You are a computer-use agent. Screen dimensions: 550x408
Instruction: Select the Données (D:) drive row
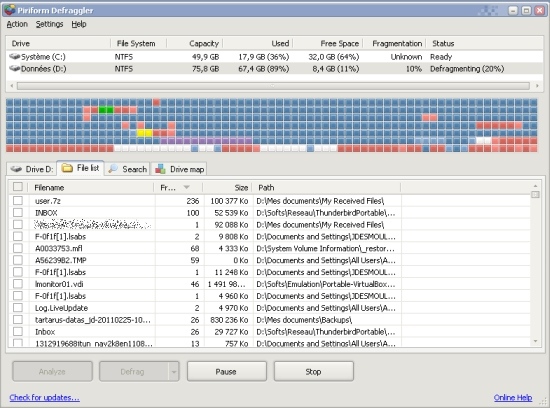coord(275,68)
